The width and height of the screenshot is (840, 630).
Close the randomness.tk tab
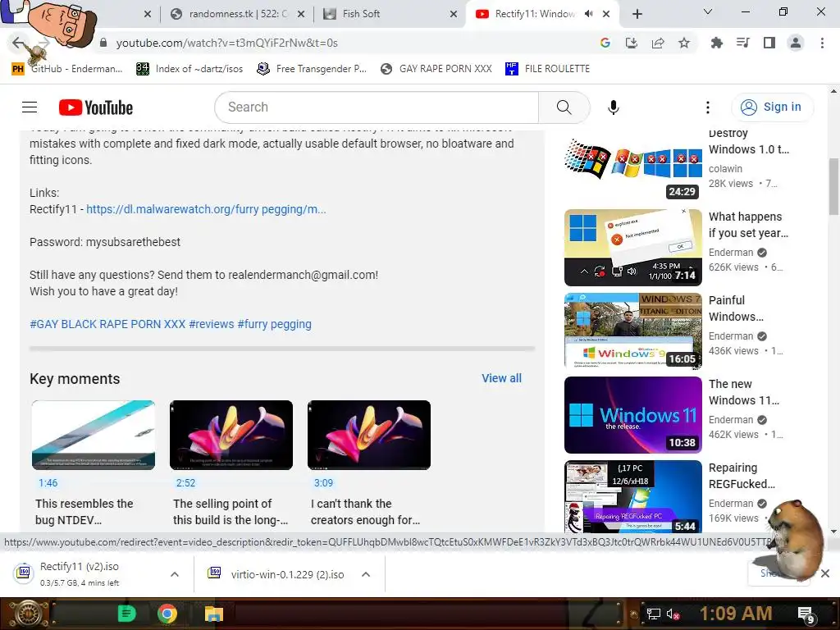coord(301,14)
